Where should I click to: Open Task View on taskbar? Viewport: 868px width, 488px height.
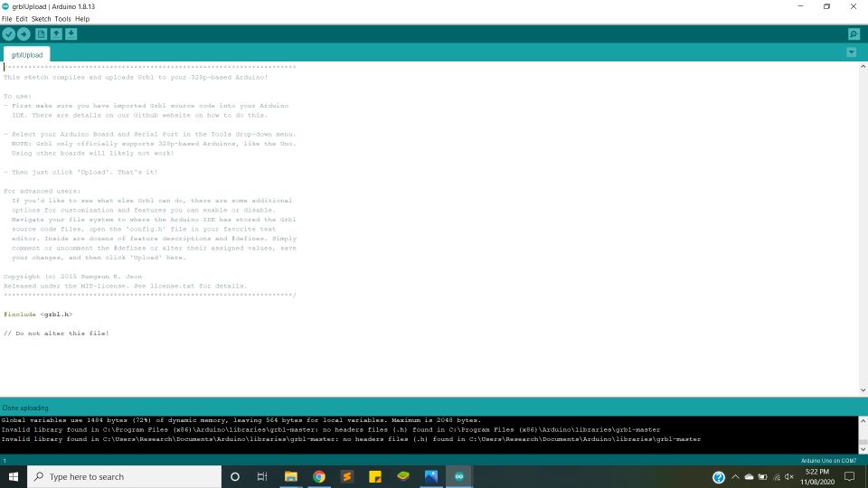tap(262, 476)
